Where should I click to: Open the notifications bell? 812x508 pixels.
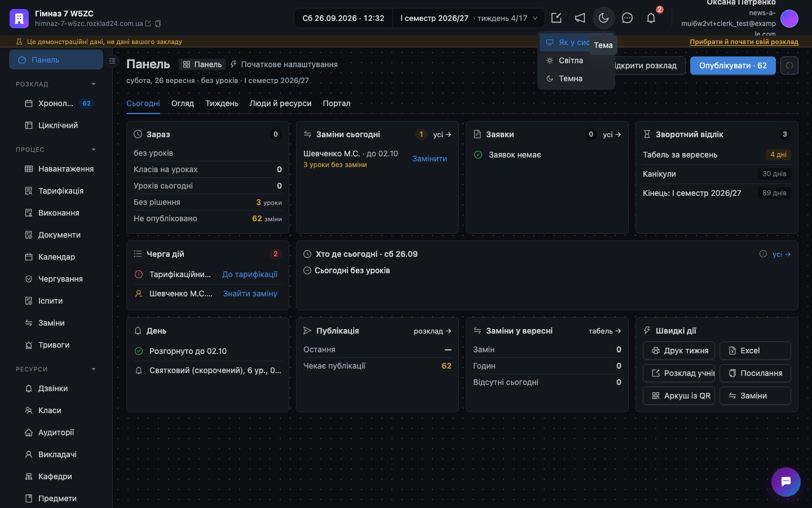click(651, 18)
